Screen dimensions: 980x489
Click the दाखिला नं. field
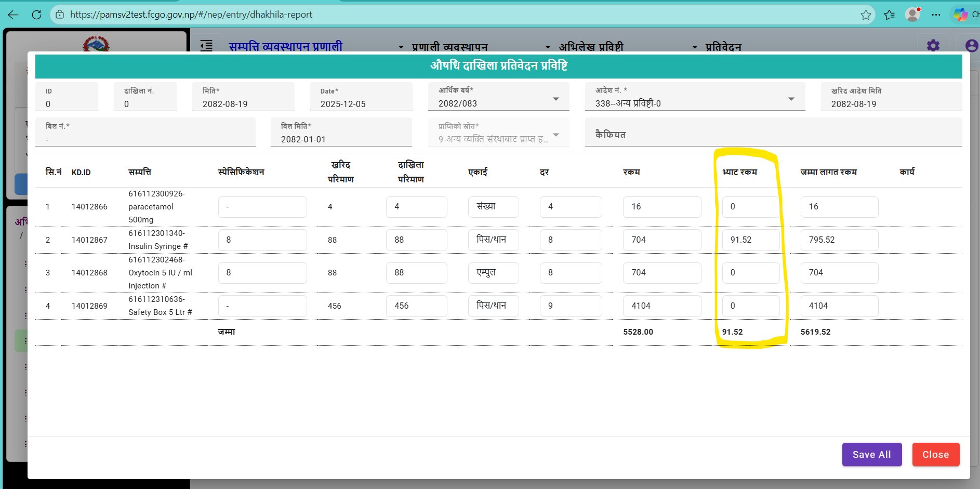145,97
